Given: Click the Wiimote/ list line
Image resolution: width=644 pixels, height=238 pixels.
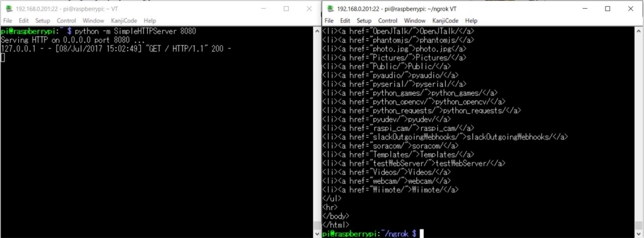Looking at the screenshot, I should 391,190.
